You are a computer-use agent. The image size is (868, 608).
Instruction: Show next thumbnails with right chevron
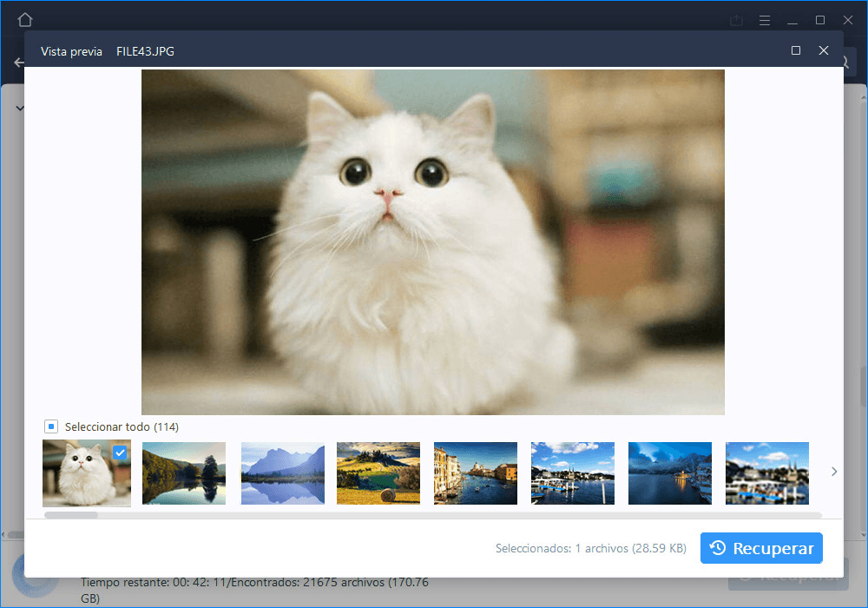click(x=834, y=472)
